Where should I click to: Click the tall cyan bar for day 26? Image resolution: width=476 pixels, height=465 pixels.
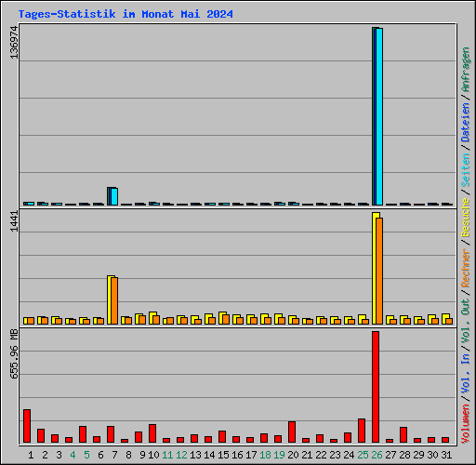pyautogui.click(x=379, y=116)
